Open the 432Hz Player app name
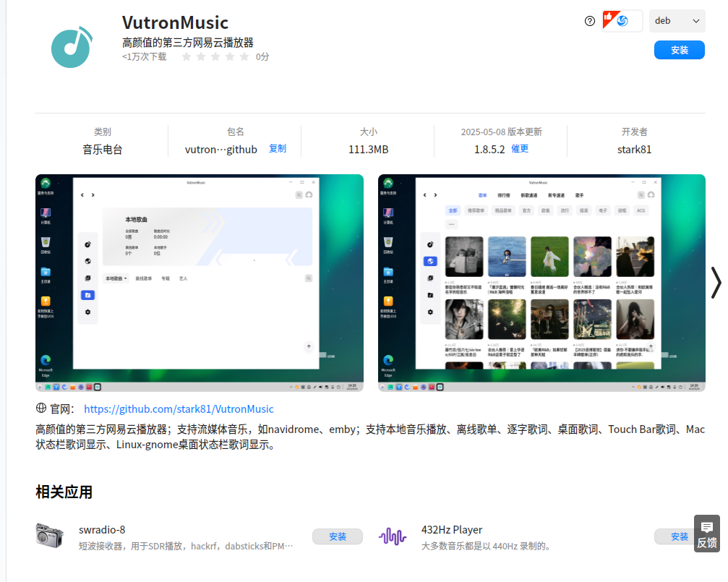728x582 pixels. click(452, 530)
